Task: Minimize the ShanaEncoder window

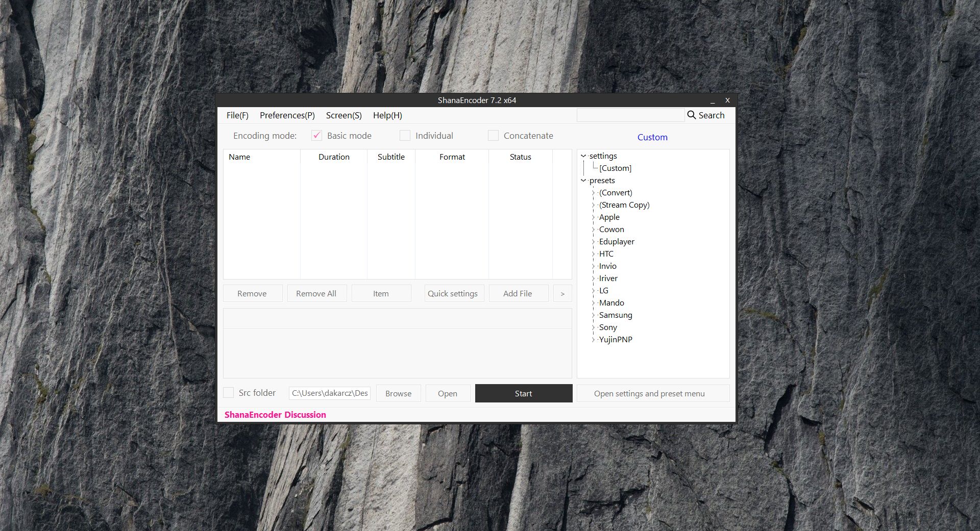Action: 713,100
